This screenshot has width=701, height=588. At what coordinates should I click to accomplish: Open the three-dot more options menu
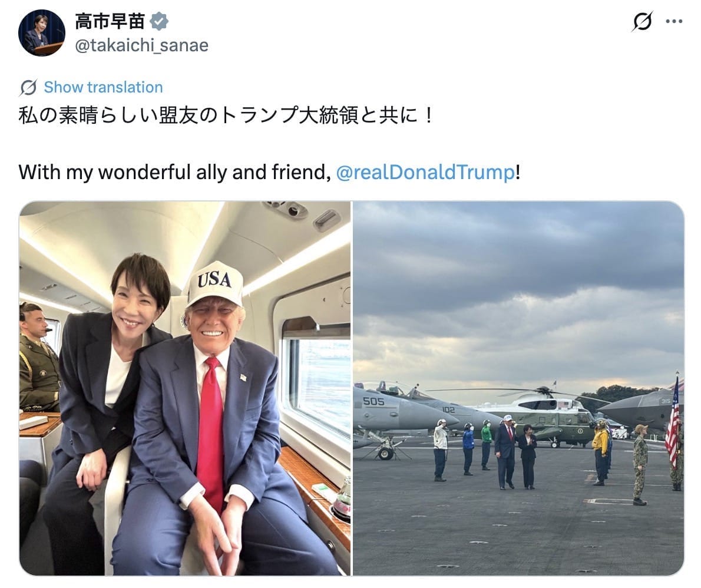coord(674,21)
